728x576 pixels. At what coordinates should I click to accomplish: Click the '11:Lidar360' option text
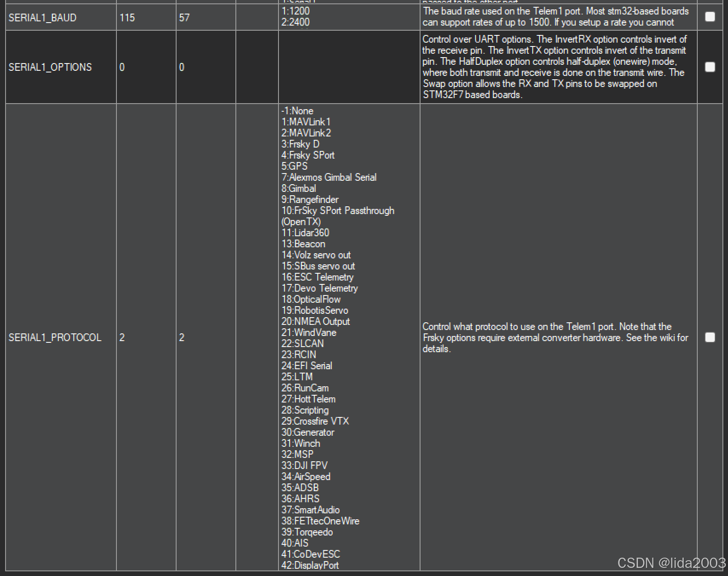tap(305, 233)
